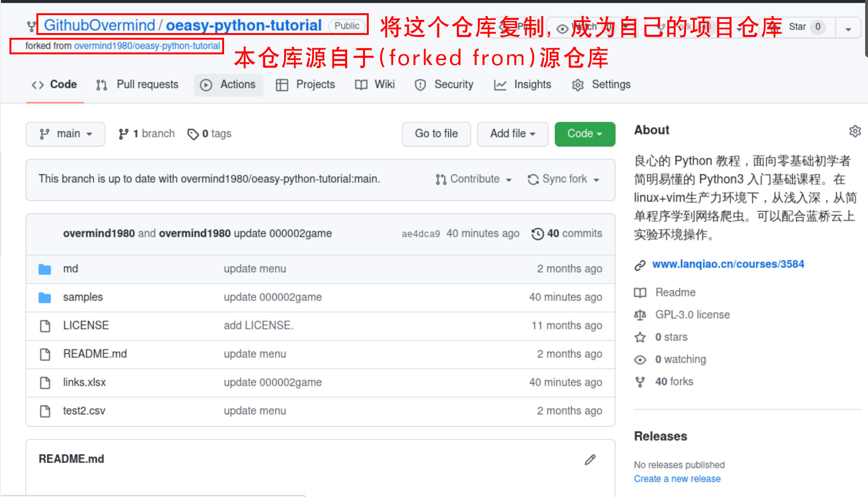Open the oeasy-python-tutorial repository link

(x=243, y=25)
